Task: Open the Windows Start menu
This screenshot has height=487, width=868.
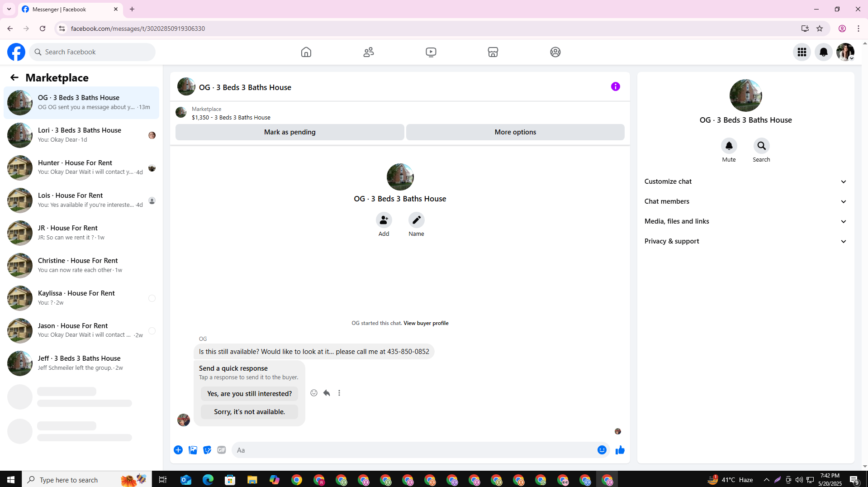Action: pyautogui.click(x=11, y=480)
